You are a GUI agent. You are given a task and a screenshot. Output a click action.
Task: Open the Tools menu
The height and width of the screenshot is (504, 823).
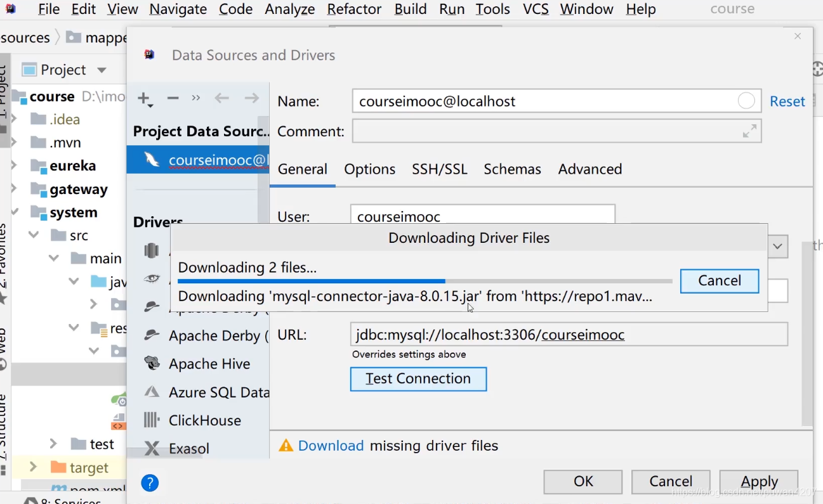[493, 9]
